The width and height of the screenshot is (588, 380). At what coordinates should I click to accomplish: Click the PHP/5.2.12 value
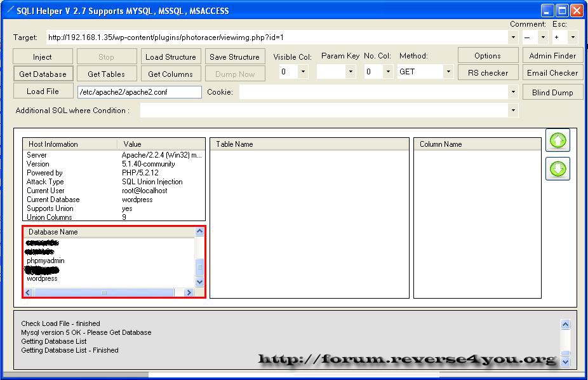pyautogui.click(x=140, y=173)
